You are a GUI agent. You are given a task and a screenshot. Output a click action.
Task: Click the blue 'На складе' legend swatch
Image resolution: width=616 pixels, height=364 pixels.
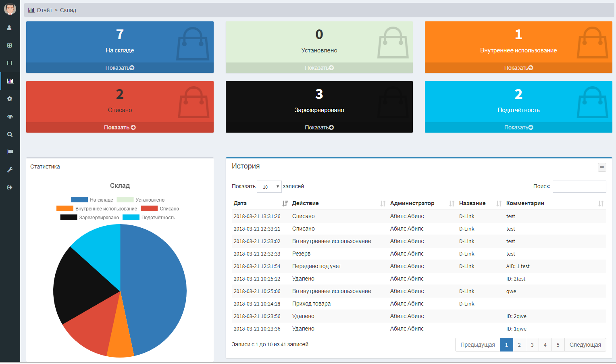coord(79,200)
